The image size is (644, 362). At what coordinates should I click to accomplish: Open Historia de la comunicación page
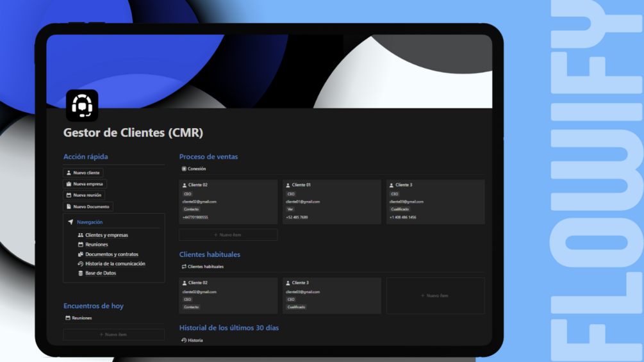pos(115,264)
